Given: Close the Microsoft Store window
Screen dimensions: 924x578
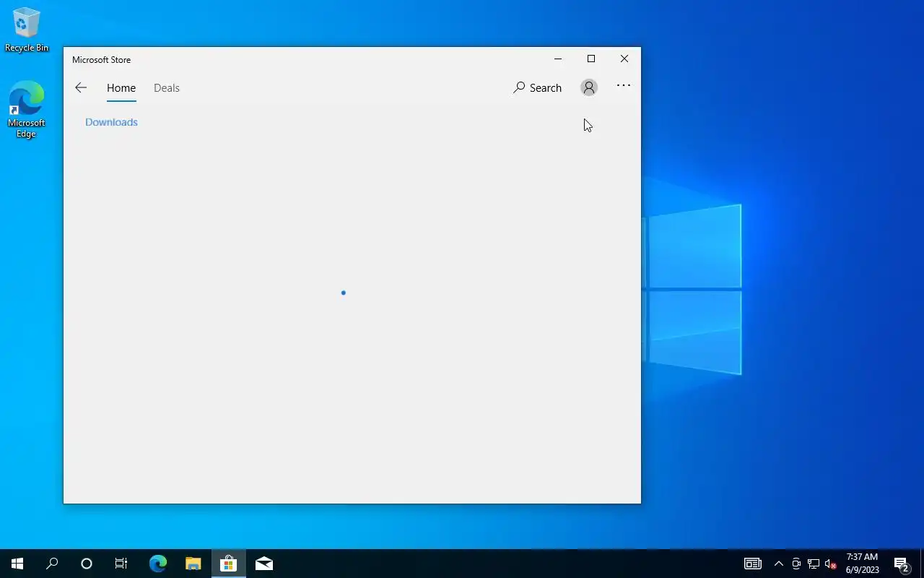Looking at the screenshot, I should pyautogui.click(x=624, y=59).
